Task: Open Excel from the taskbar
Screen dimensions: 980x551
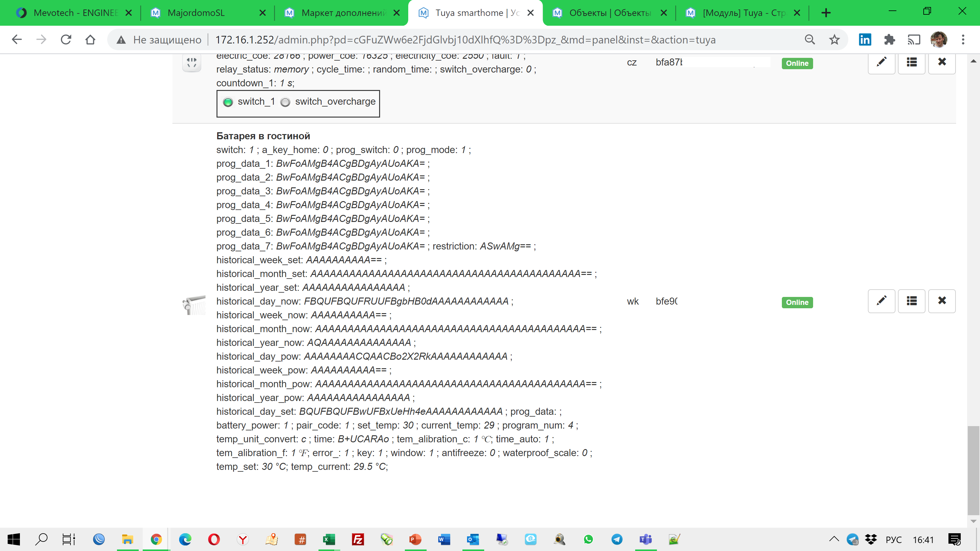Action: [329, 539]
